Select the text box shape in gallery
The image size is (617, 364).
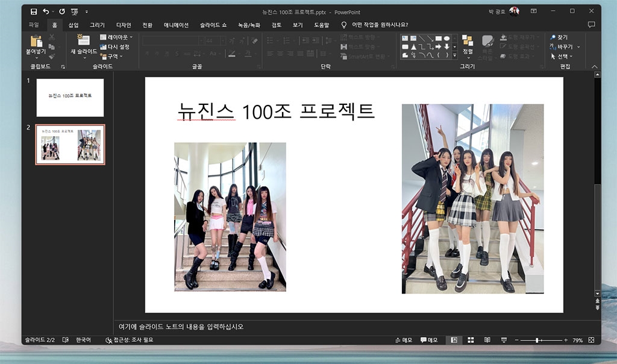point(404,38)
